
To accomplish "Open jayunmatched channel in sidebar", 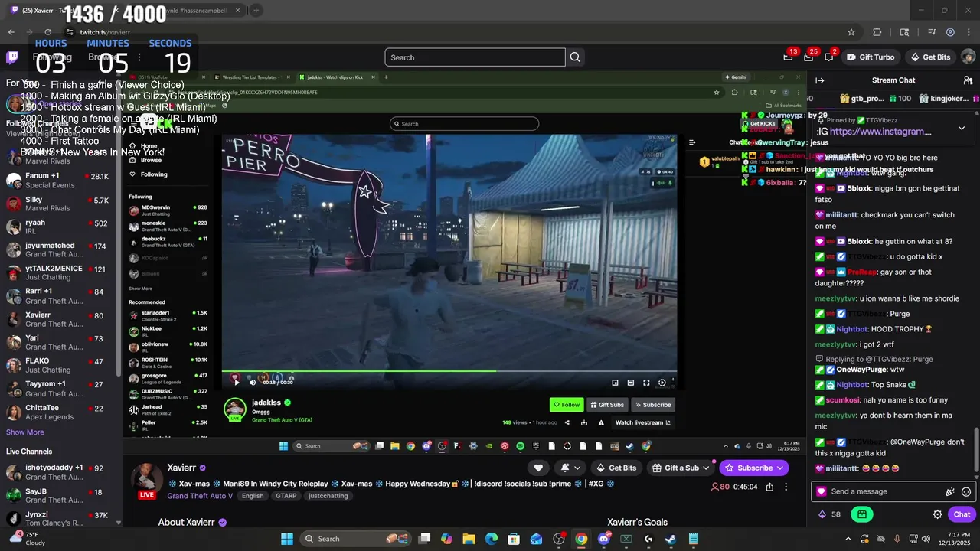I will pos(59,250).
